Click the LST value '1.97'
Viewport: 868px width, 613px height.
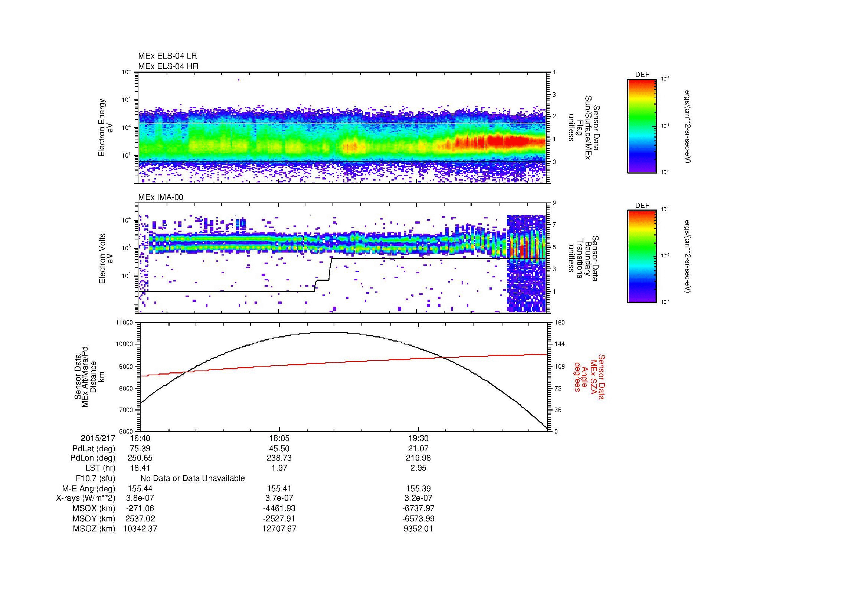[x=279, y=468]
